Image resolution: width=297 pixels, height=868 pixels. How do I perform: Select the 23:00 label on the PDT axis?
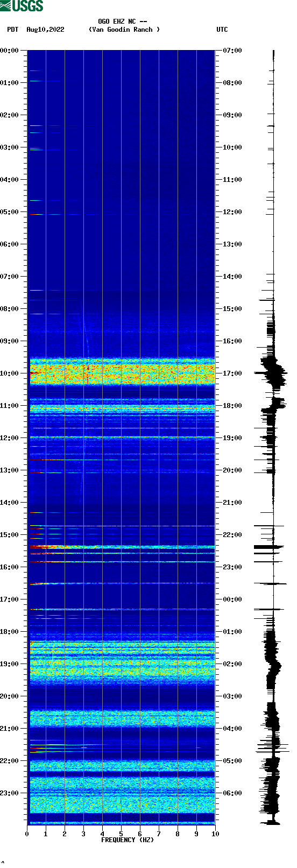[10, 793]
